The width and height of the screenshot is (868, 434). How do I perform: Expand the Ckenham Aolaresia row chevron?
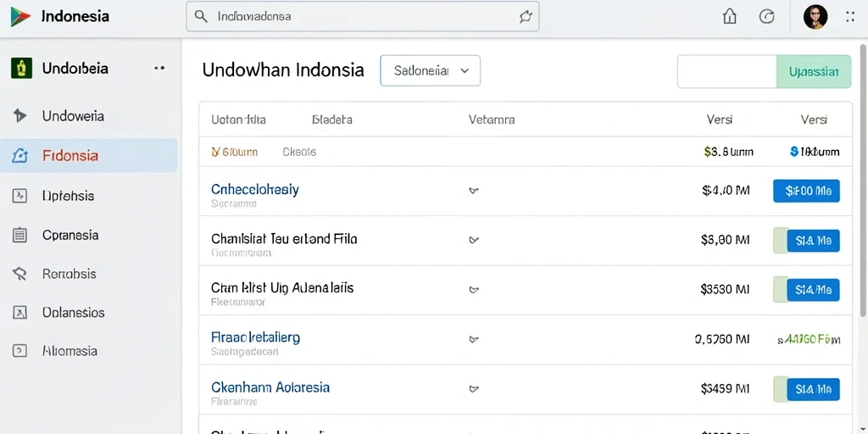coord(473,388)
